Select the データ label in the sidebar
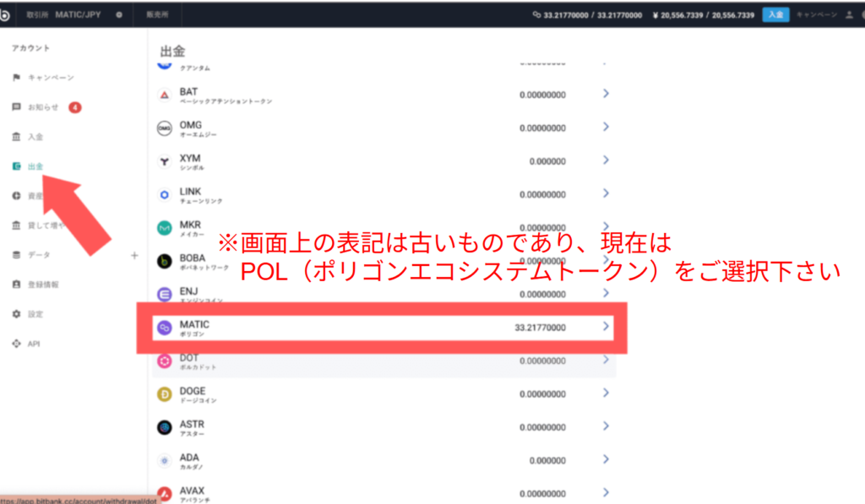Viewport: 865px width, 504px height. pos(39,255)
